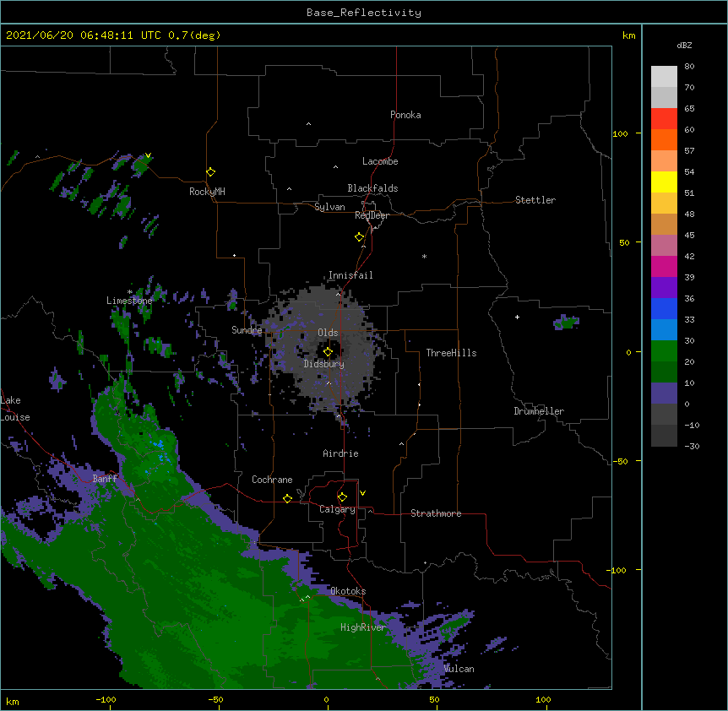Click the Blackfalds city label
The width and height of the screenshot is (728, 711).
(372, 188)
